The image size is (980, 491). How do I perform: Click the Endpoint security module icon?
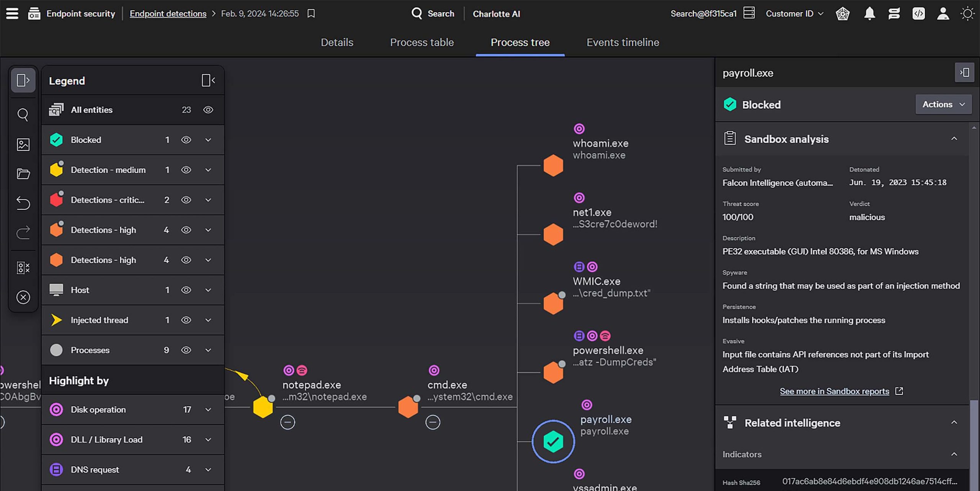tap(34, 13)
